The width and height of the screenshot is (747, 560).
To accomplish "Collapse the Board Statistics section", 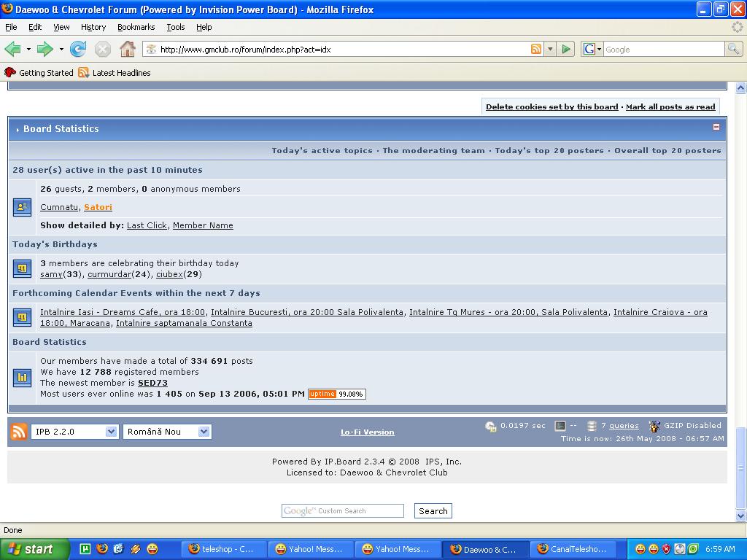I will [716, 127].
